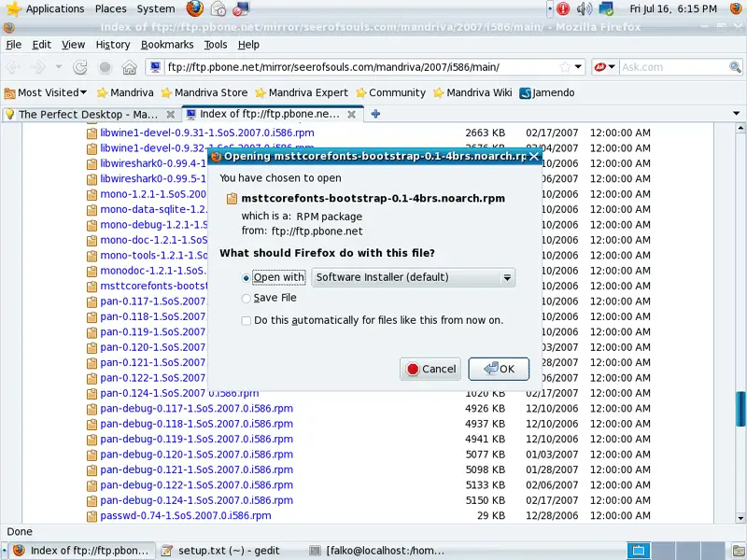Open the History menu

(112, 45)
